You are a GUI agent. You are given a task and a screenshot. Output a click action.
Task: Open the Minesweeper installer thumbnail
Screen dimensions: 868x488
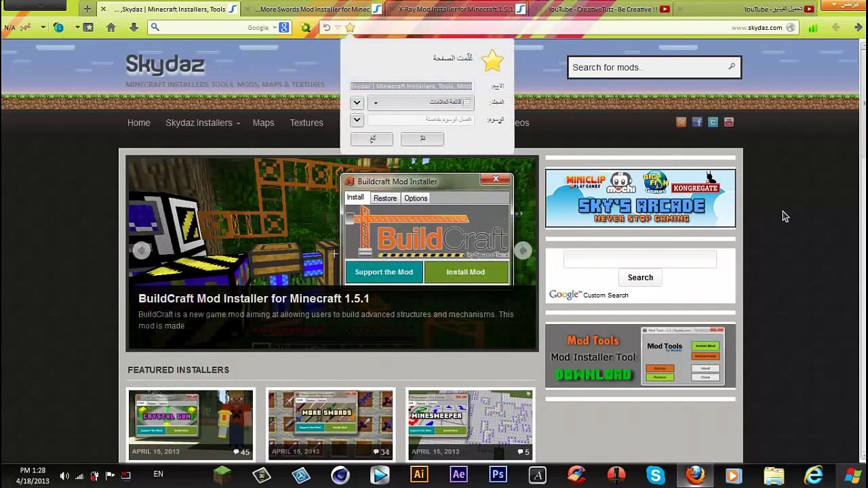pos(470,424)
